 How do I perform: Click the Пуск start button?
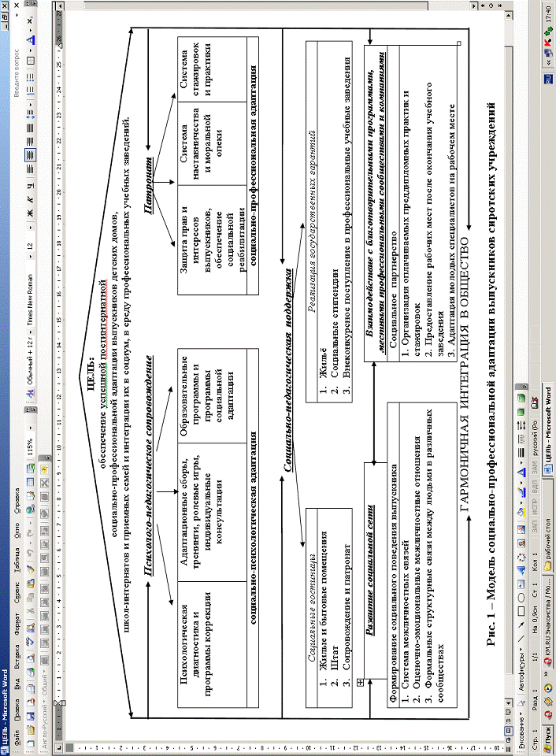pyautogui.click(x=548, y=740)
